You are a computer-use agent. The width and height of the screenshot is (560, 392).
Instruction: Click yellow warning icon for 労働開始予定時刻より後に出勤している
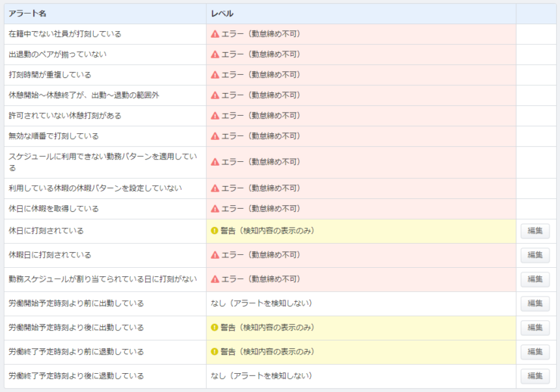(x=214, y=328)
